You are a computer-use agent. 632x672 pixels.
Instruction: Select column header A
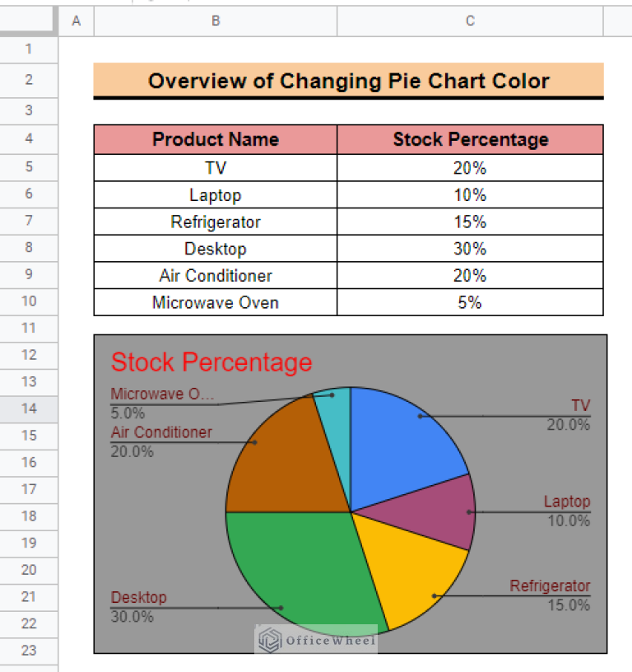tap(77, 21)
